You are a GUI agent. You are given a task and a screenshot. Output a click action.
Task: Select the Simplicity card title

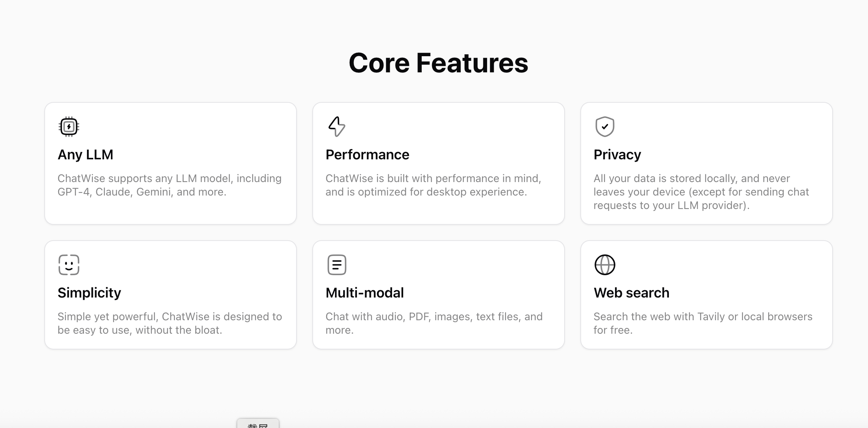pyautogui.click(x=89, y=293)
